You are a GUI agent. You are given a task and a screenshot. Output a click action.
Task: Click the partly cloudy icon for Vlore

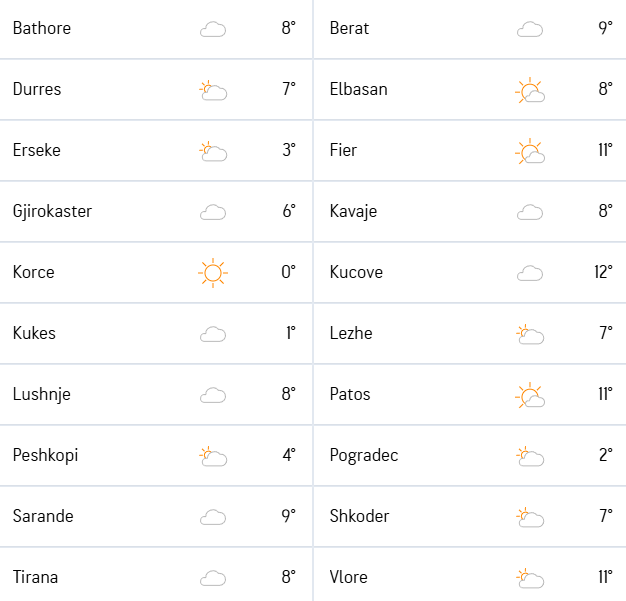[x=530, y=578]
